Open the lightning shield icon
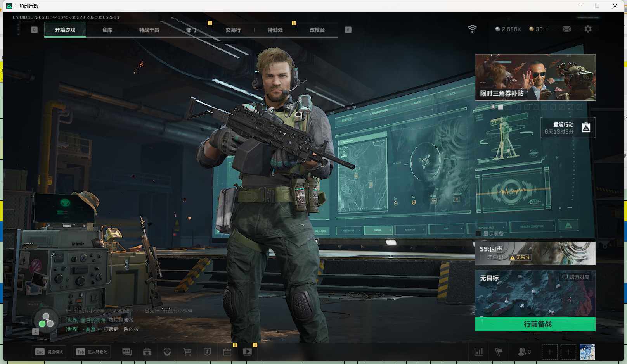 coord(207,352)
